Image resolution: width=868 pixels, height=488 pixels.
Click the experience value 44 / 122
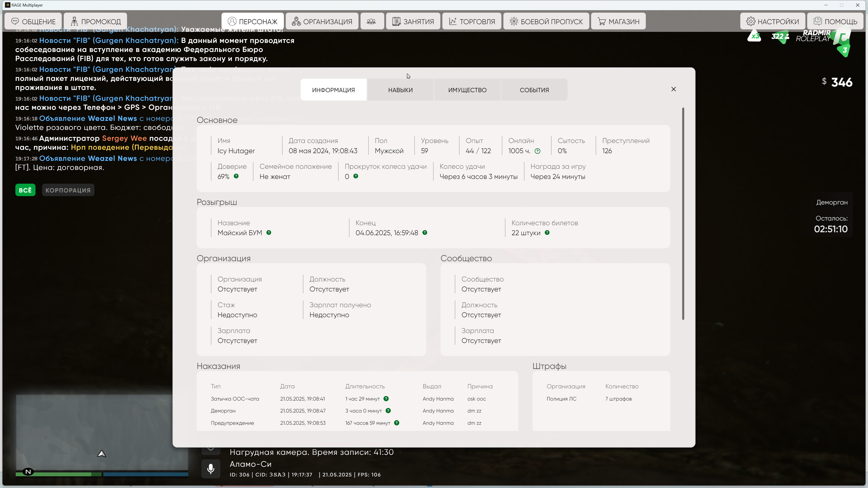click(x=478, y=151)
